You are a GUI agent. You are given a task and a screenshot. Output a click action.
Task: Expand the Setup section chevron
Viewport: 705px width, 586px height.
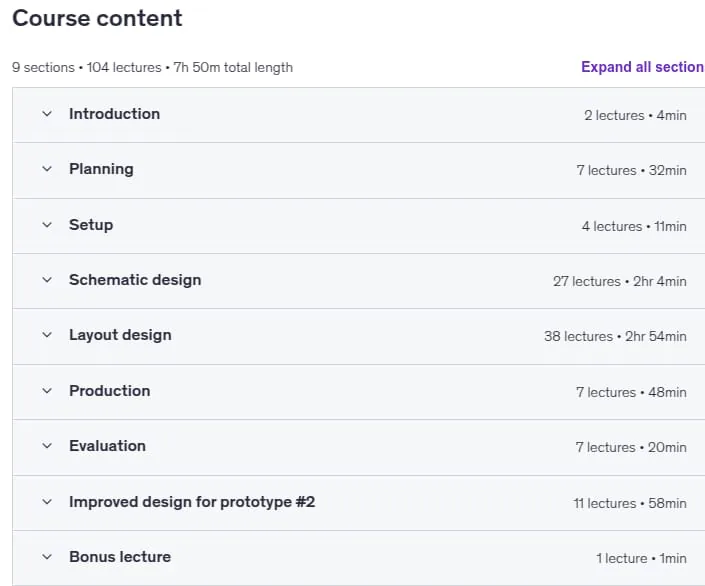click(47, 225)
